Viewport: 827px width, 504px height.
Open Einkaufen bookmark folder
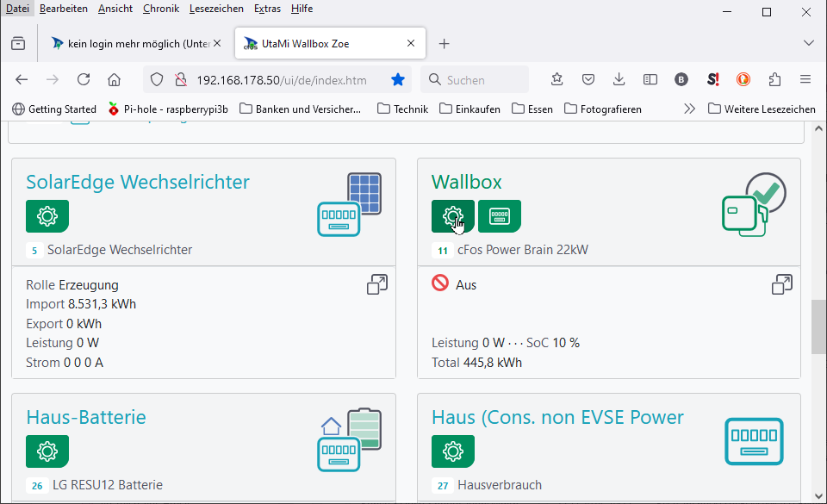(470, 109)
